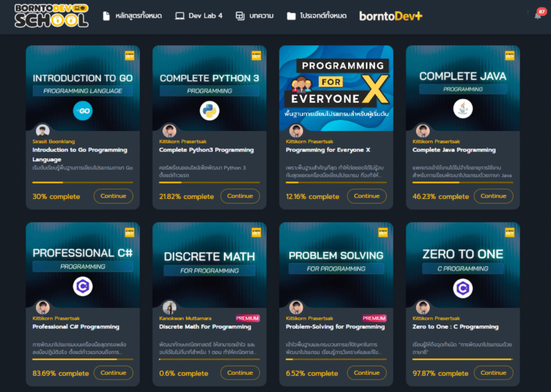Click progress bar of Complete Java Programming

click(463, 183)
